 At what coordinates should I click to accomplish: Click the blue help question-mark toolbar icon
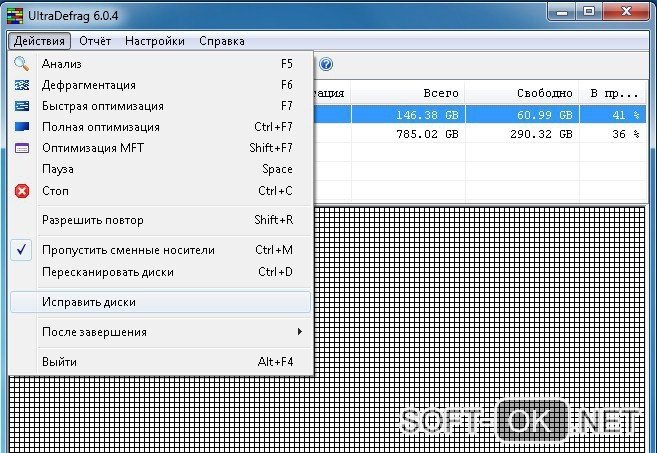326,64
